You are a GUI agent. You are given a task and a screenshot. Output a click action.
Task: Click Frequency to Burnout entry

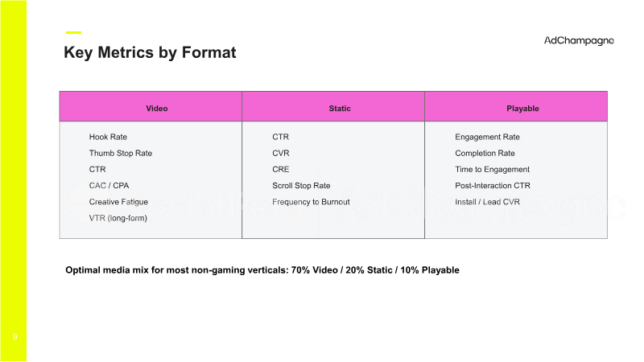(311, 202)
